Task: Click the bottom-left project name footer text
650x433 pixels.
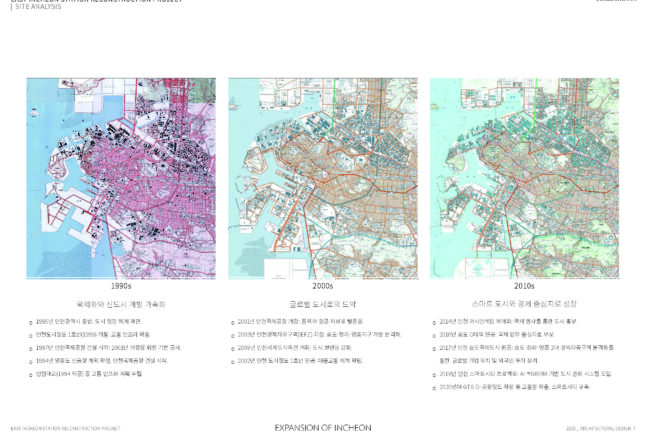Action: [64, 427]
